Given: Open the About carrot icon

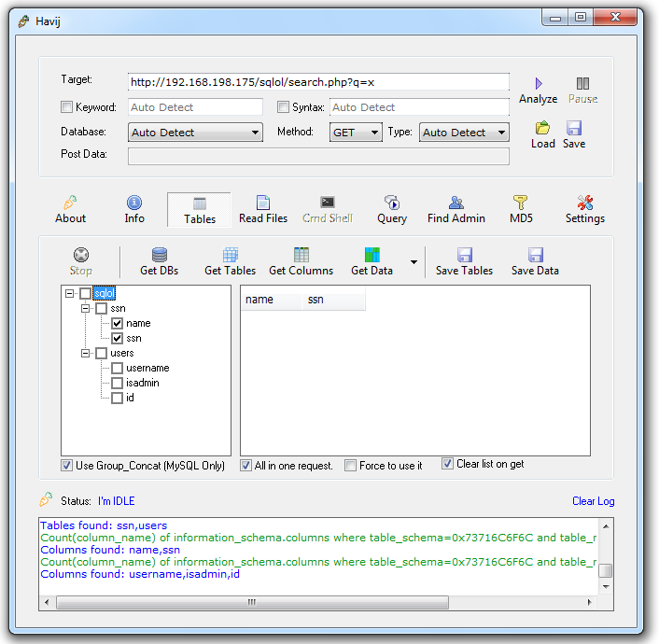Looking at the screenshot, I should click(x=70, y=203).
